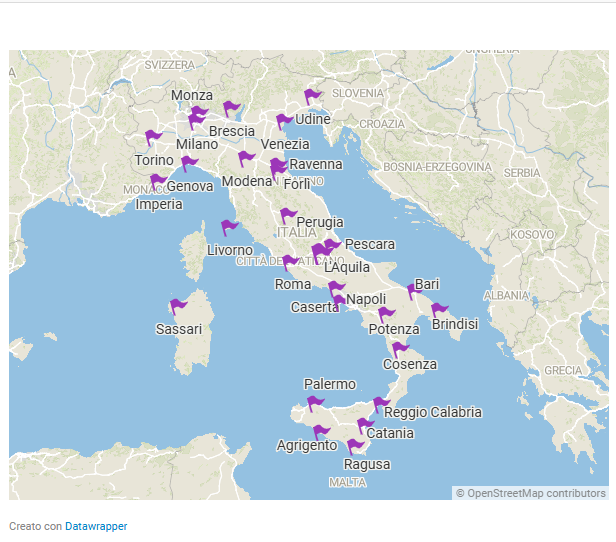The width and height of the screenshot is (616, 542).
Task: Select the Brindisi label text
Action: 455,324
